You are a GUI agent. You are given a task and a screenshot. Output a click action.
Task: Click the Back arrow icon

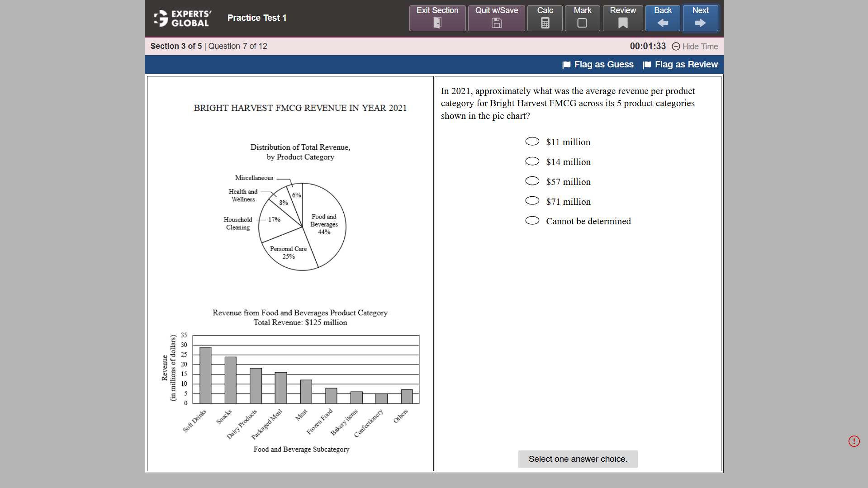click(662, 24)
